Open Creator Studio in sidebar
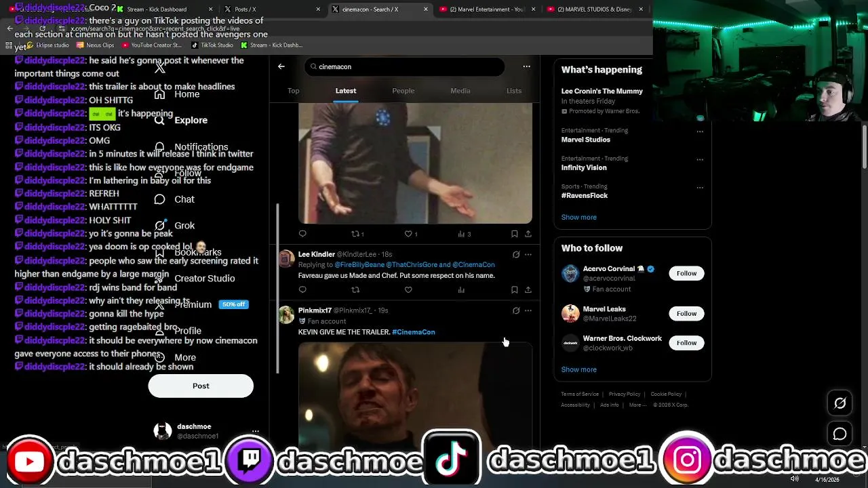The height and width of the screenshot is (488, 868). [x=195, y=279]
